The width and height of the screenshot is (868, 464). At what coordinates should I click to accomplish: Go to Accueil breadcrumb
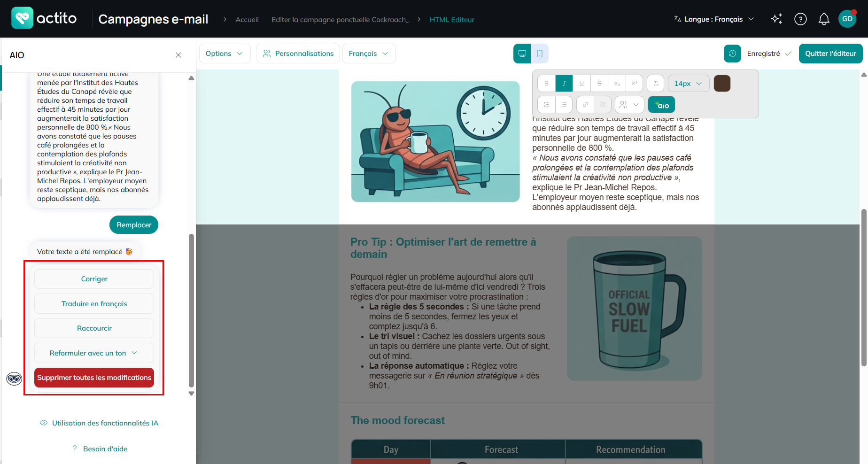(x=247, y=20)
